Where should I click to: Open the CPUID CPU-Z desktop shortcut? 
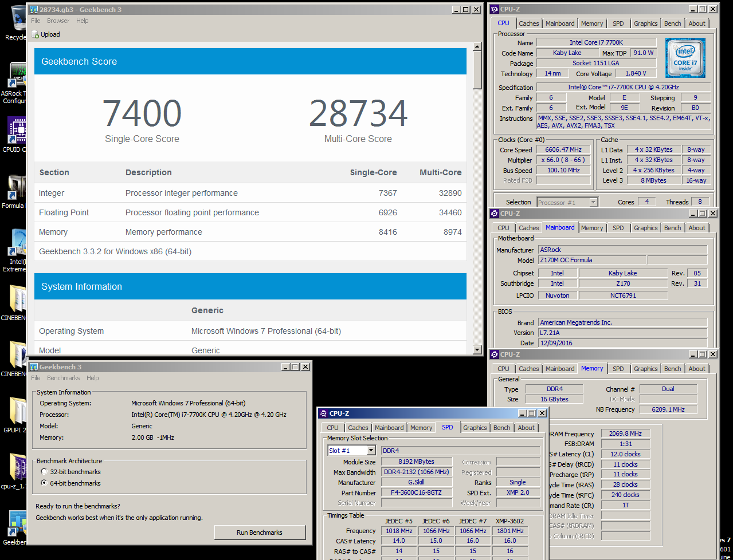[x=17, y=131]
